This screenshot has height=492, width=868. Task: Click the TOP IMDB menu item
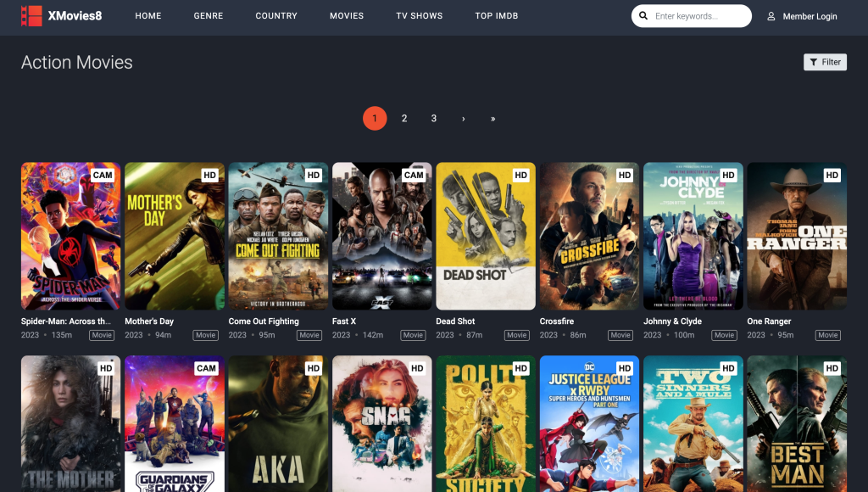coord(497,15)
